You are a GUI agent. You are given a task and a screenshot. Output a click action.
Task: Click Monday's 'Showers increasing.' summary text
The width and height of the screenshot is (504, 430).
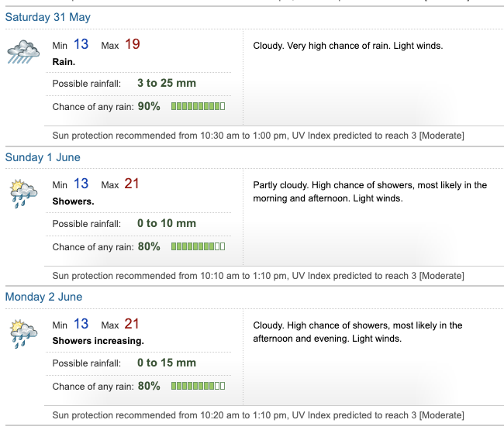coord(98,341)
